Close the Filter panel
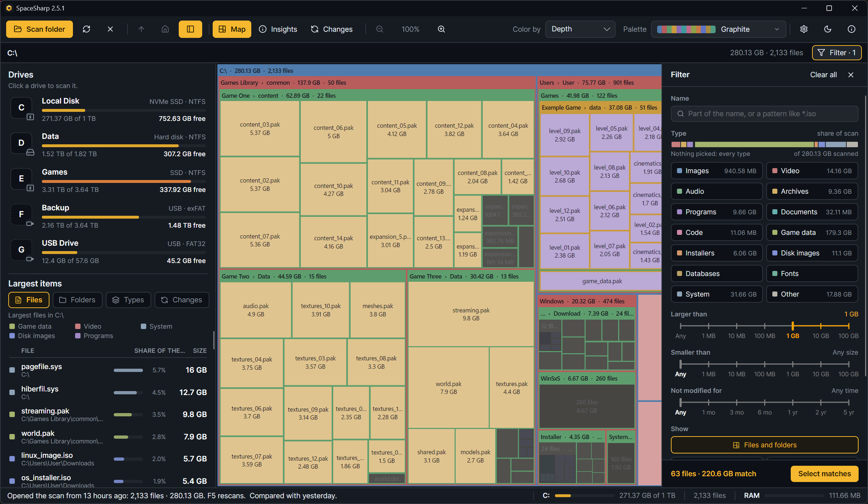 click(851, 75)
